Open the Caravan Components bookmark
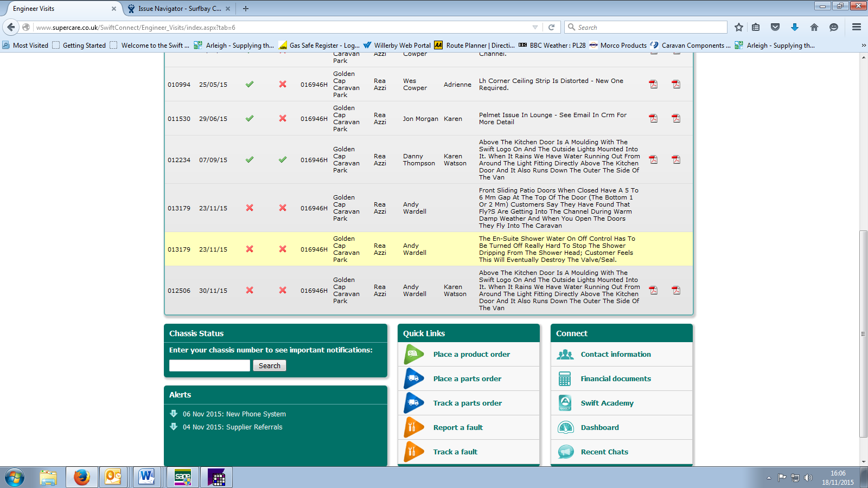Image resolution: width=868 pixels, height=488 pixels. pos(691,46)
